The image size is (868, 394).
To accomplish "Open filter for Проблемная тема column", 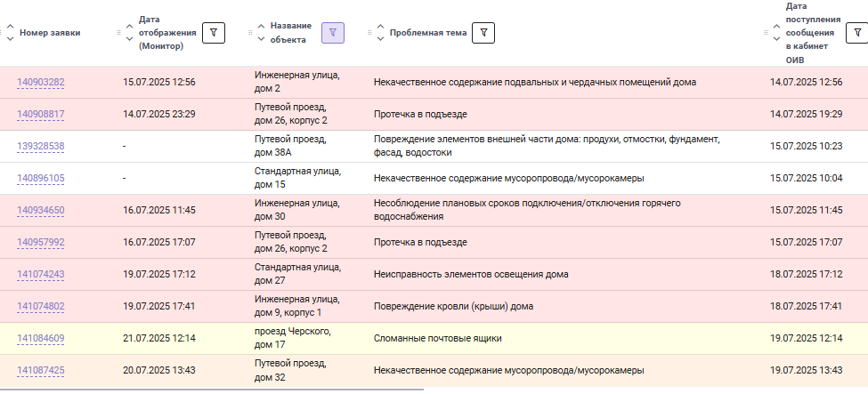I will click(x=483, y=33).
